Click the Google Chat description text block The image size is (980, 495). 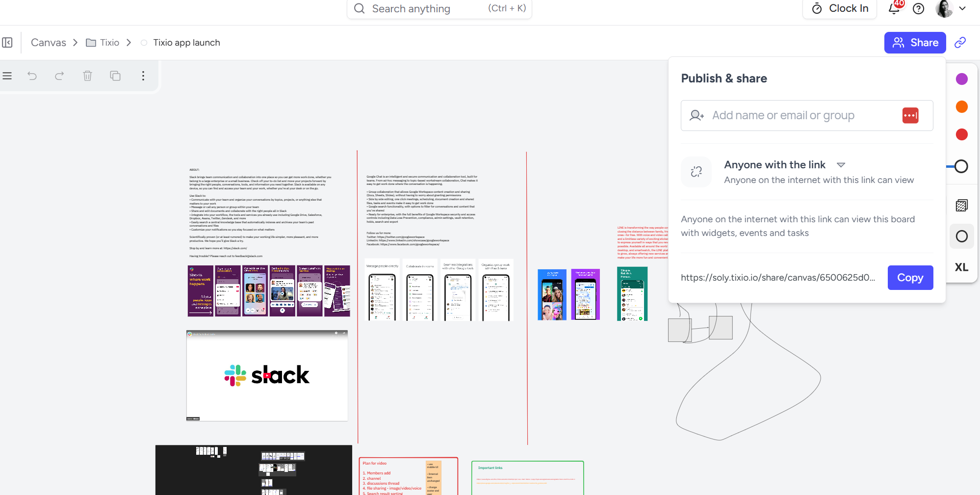tap(422, 210)
